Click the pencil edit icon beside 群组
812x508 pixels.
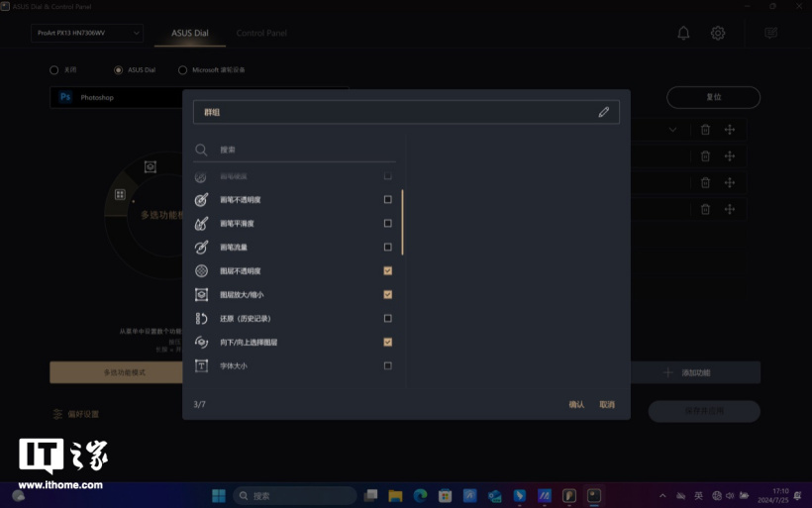point(603,113)
